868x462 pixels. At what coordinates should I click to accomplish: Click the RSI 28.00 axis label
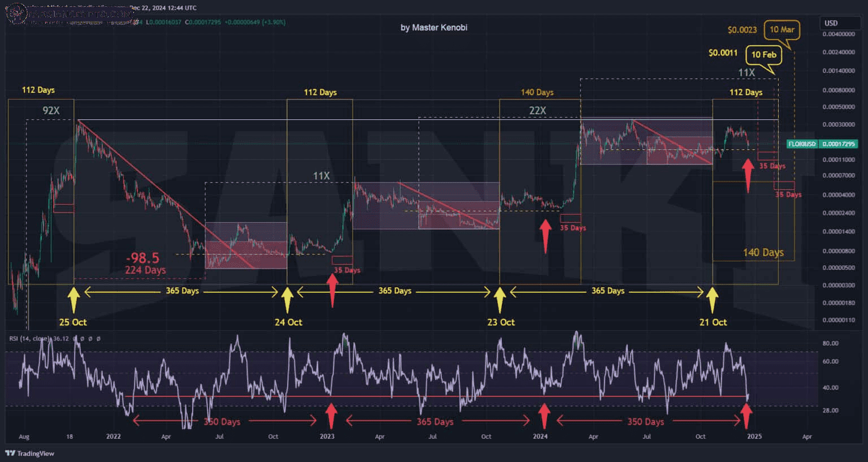click(x=830, y=411)
